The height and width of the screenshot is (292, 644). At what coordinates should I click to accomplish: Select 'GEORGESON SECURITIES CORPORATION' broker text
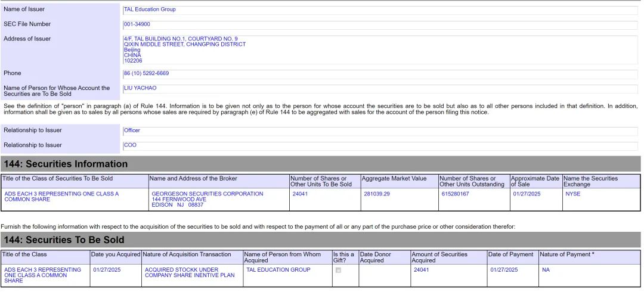coord(208,194)
